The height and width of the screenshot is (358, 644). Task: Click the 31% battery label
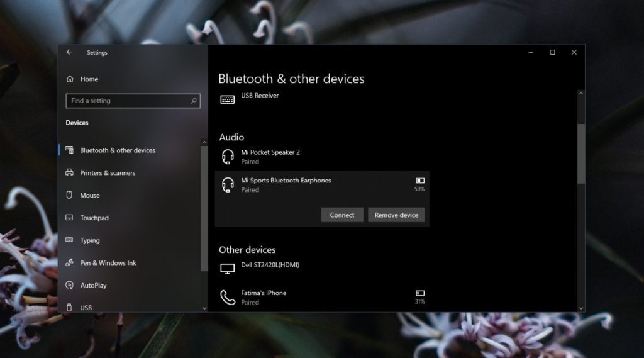[x=419, y=302]
